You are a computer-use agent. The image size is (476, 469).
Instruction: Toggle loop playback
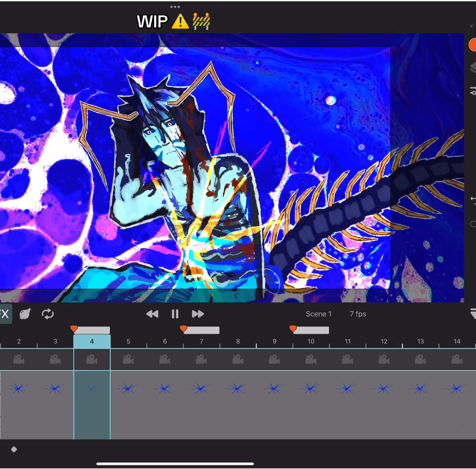click(x=48, y=314)
